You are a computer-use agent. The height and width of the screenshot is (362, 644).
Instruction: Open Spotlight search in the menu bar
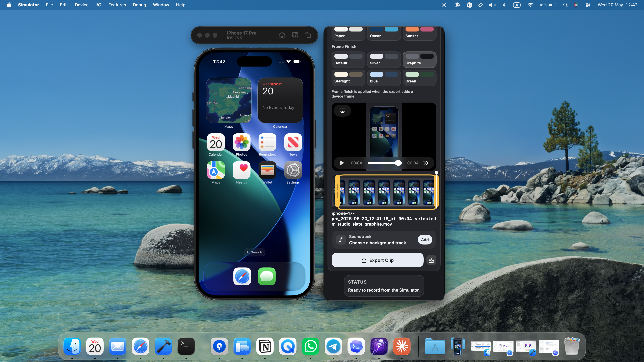(x=565, y=5)
